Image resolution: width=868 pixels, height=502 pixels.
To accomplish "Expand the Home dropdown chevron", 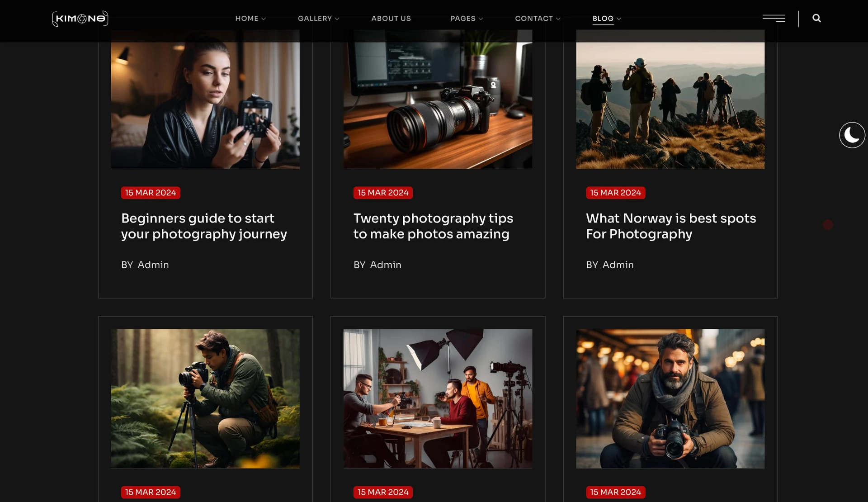I will [x=264, y=19].
